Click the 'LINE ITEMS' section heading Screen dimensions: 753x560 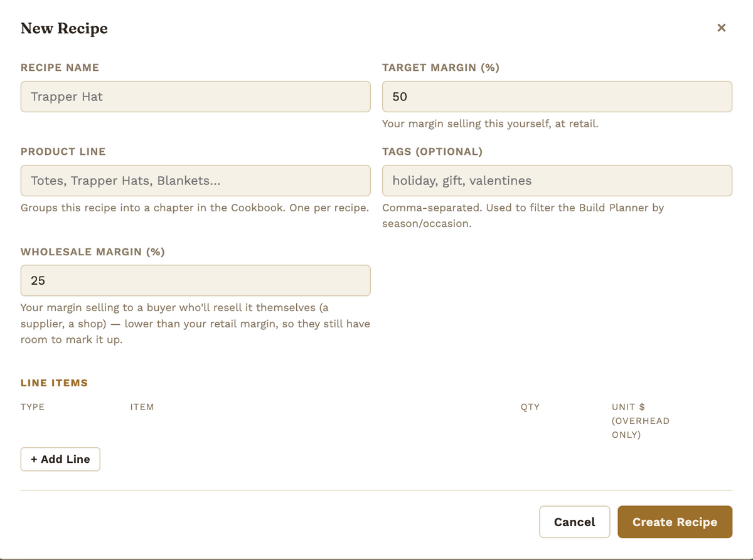(54, 383)
